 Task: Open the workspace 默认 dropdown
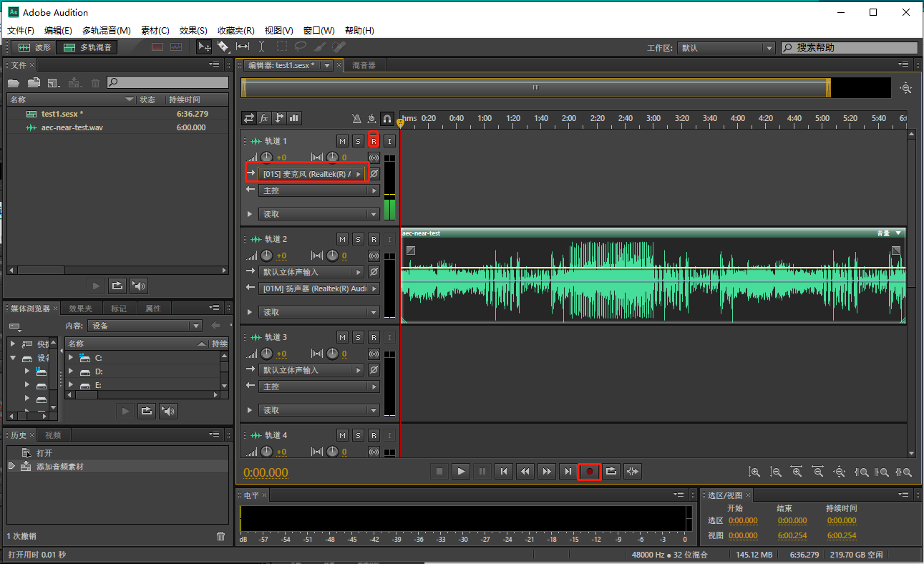[726, 48]
